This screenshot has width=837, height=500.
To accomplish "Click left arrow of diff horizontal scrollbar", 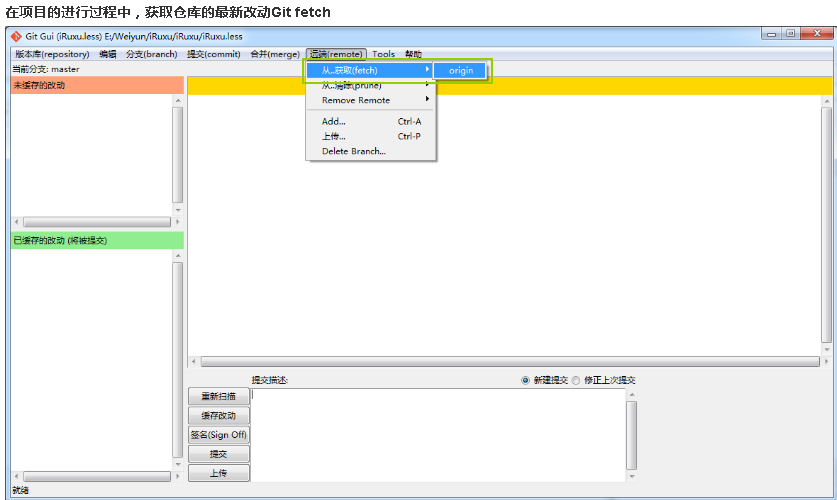I will 194,362.
